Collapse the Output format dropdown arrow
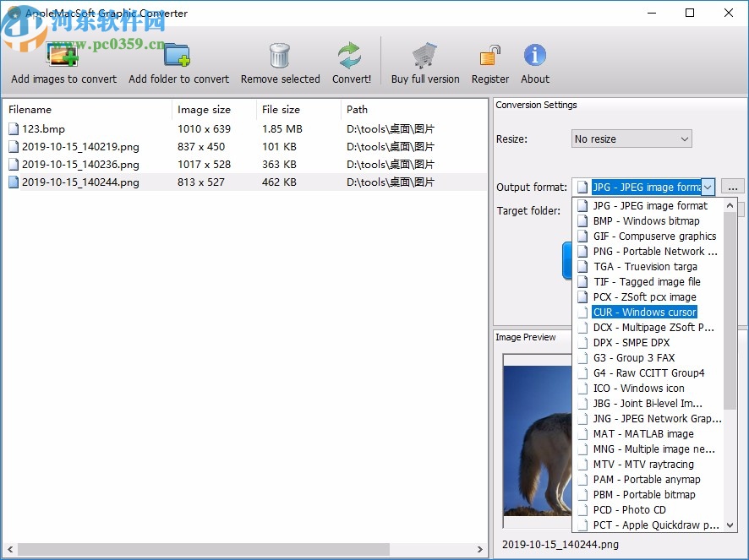The width and height of the screenshot is (749, 560). tap(708, 188)
